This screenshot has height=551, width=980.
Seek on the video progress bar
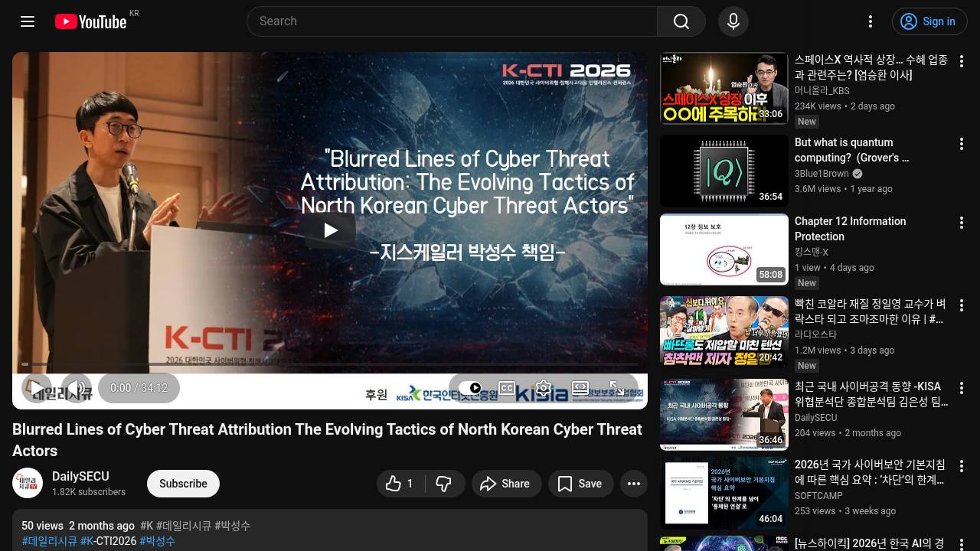point(330,364)
